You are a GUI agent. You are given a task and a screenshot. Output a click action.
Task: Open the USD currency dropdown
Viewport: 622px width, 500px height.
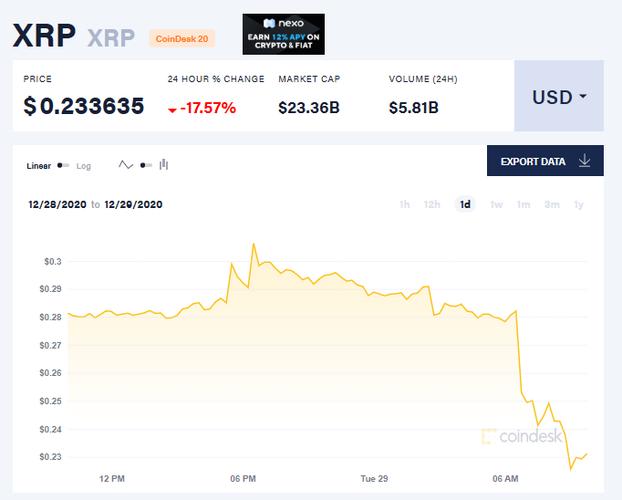[559, 96]
